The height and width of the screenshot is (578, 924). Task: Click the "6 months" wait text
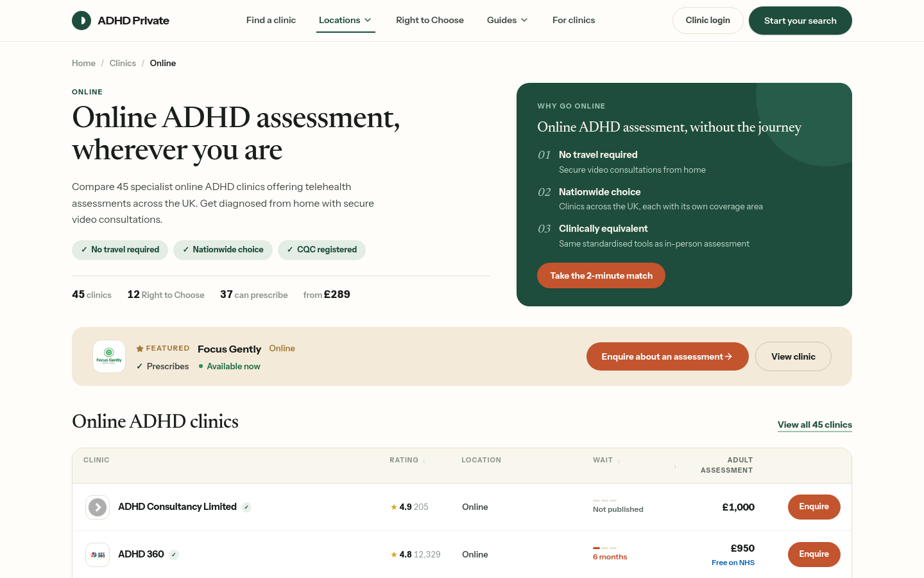coord(610,557)
